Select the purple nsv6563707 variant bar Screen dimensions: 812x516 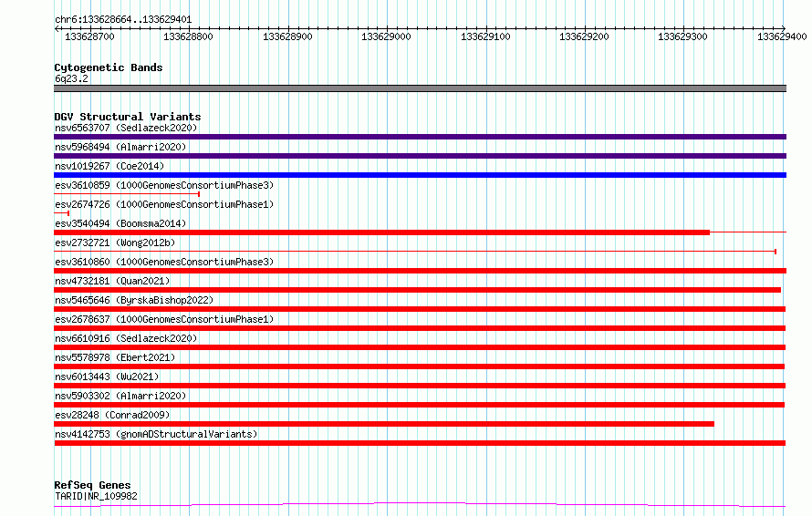click(x=420, y=137)
